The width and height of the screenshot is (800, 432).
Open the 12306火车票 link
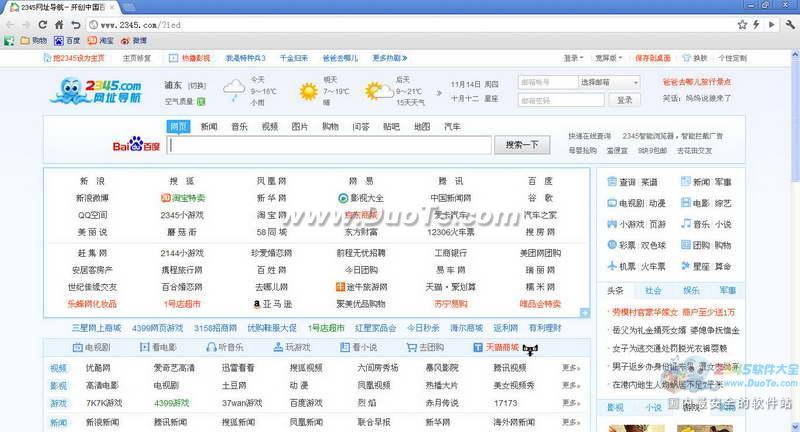pyautogui.click(x=451, y=232)
